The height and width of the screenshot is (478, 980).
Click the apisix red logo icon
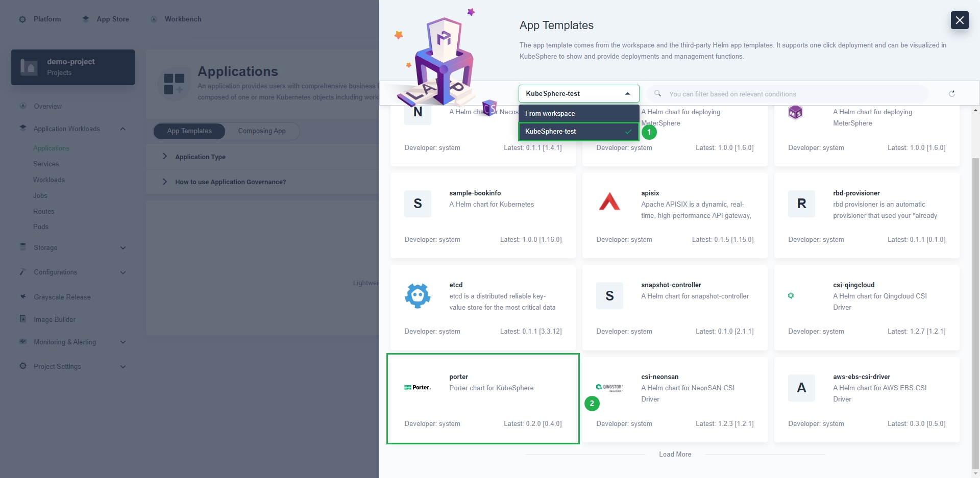coord(609,202)
